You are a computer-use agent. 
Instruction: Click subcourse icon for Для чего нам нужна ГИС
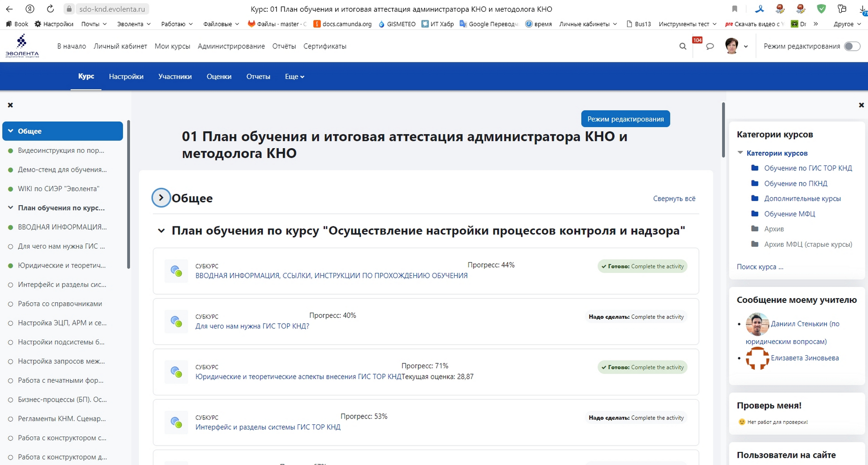pos(176,321)
